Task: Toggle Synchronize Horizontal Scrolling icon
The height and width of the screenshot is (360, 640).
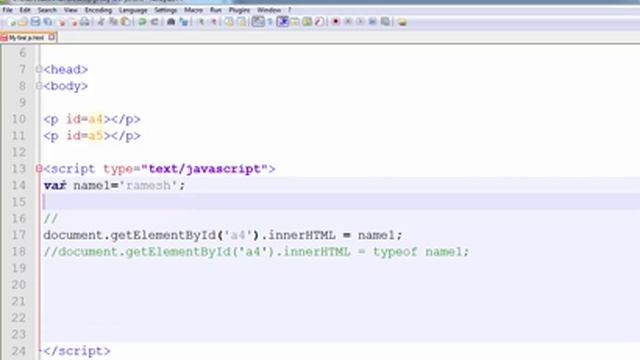Action: pos(242,22)
